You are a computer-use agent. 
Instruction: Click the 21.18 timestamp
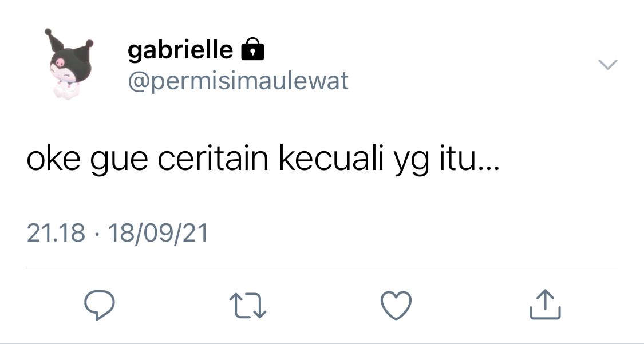[x=56, y=233]
